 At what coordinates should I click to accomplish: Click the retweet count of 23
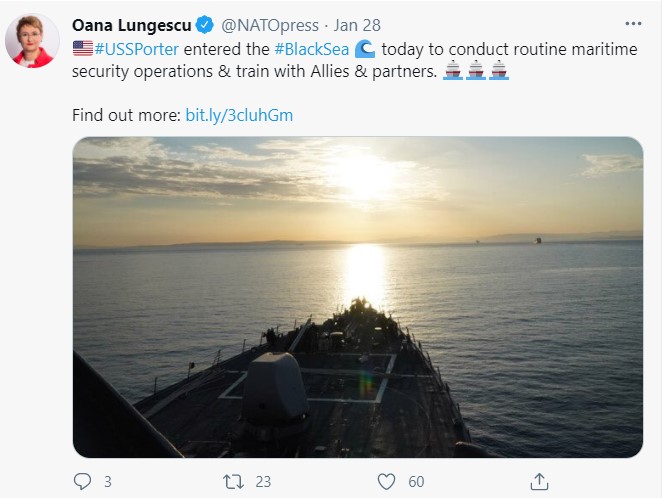263,482
